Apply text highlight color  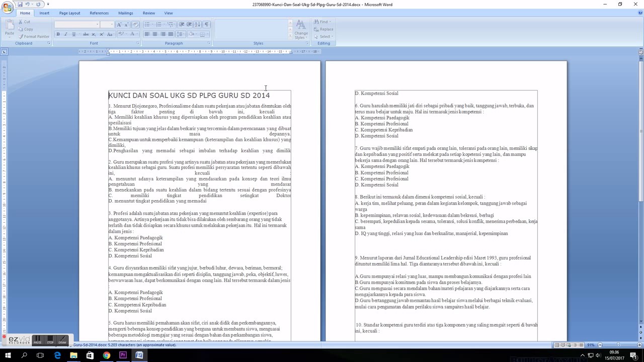click(x=121, y=34)
